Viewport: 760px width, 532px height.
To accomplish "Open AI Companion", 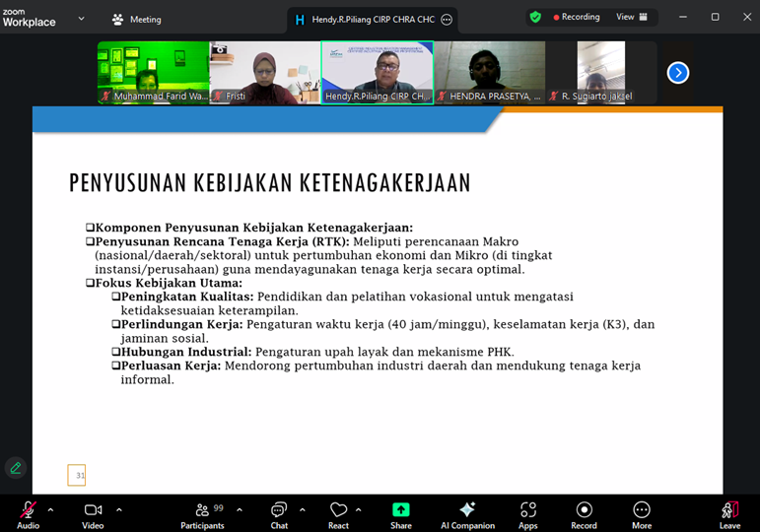I will coord(467,515).
